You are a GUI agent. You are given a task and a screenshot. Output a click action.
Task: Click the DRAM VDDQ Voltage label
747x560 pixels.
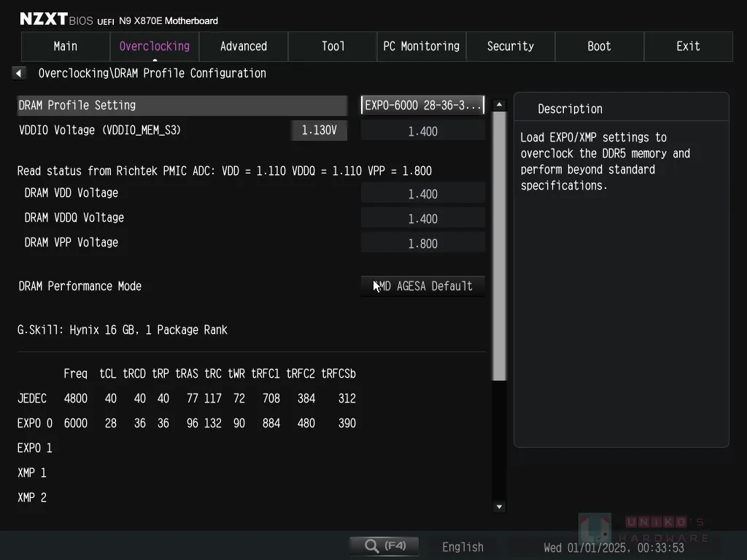coord(74,217)
